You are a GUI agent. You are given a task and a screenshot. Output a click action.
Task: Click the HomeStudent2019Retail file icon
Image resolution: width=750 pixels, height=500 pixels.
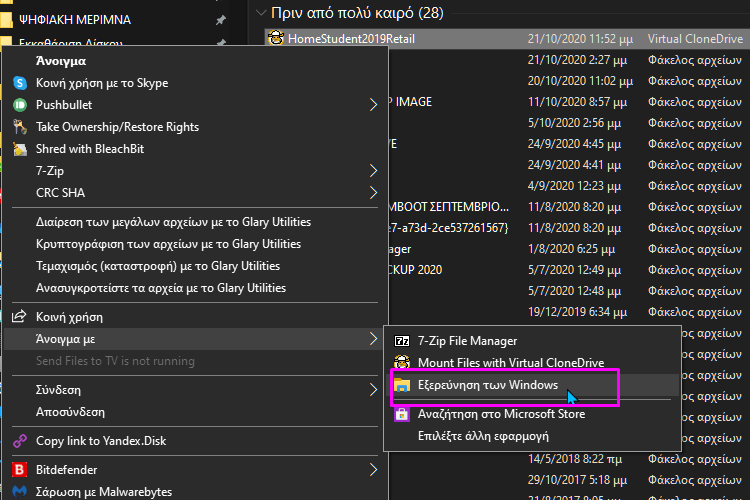pos(276,38)
